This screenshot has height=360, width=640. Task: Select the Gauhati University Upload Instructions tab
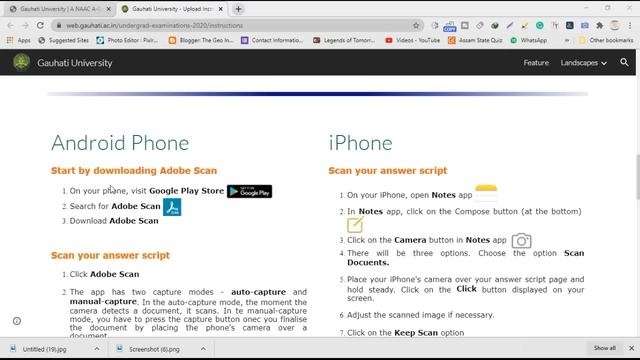coord(172,9)
